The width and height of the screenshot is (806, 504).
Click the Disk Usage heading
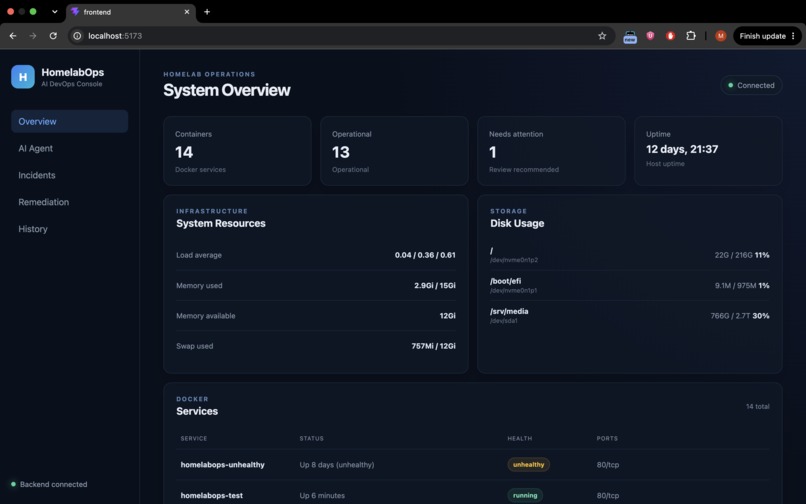(517, 223)
